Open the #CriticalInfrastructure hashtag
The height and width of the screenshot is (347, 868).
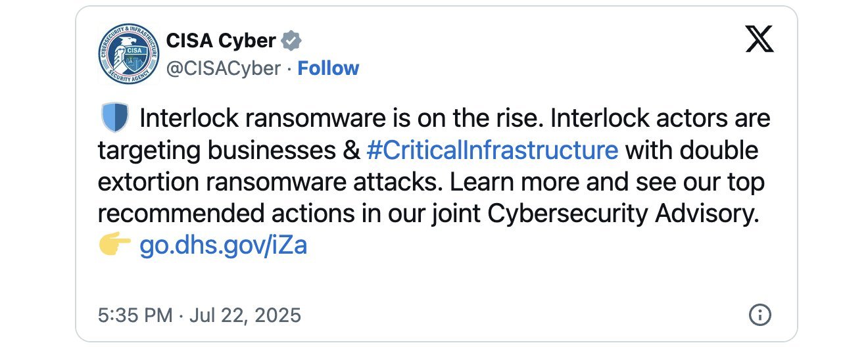pyautogui.click(x=492, y=150)
